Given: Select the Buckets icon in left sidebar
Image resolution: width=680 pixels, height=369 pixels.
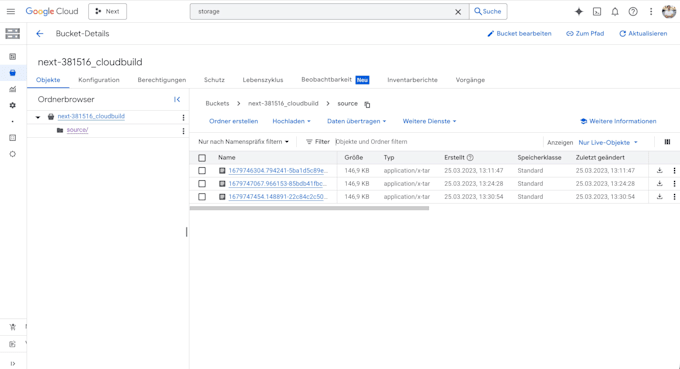Looking at the screenshot, I should (x=13, y=73).
